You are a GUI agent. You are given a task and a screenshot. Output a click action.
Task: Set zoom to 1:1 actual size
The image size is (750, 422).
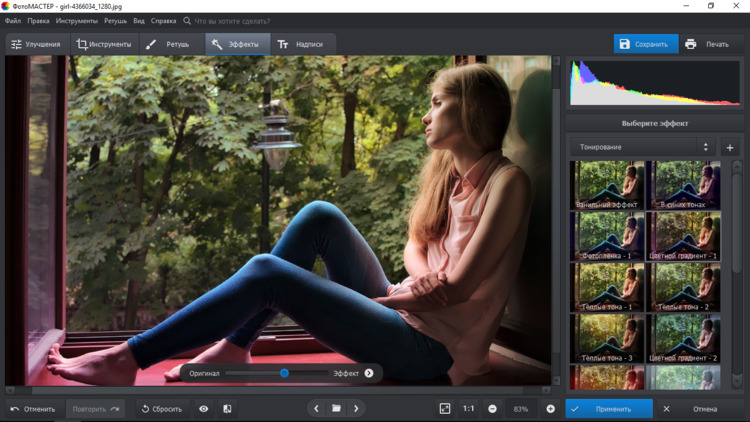[468, 409]
